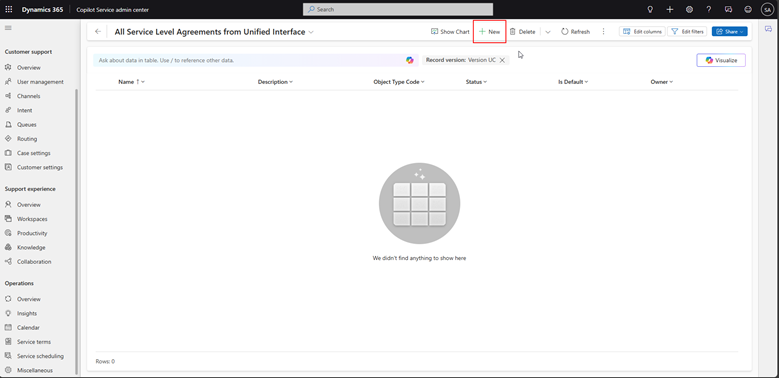Click the Copilot icon in ask bar

coord(409,60)
